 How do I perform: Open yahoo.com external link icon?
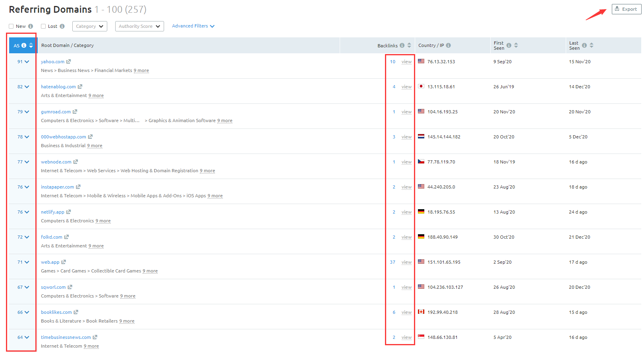(68, 62)
